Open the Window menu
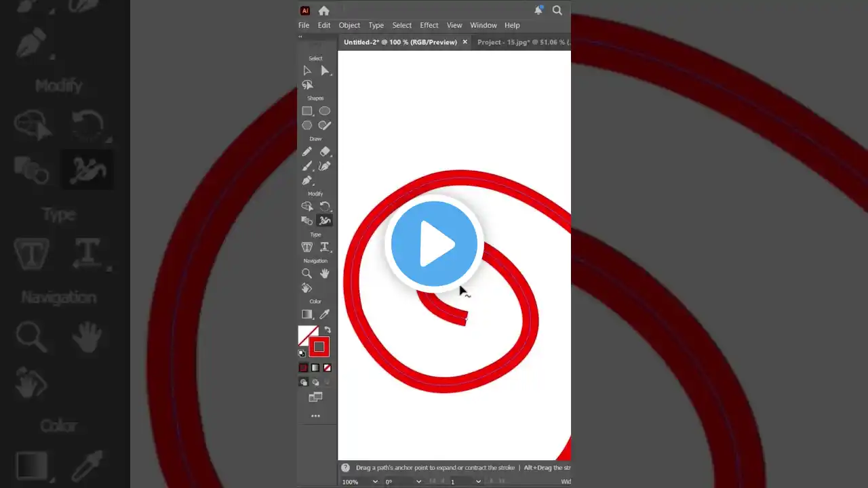 484,25
